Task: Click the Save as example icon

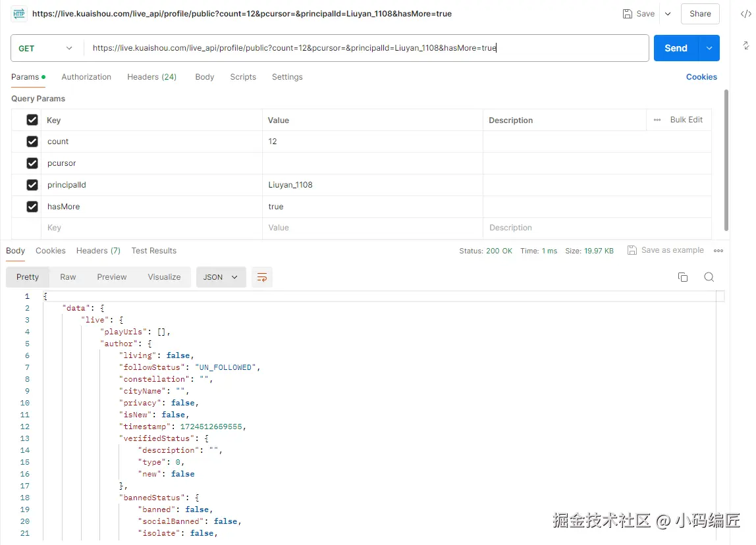Action: [632, 250]
